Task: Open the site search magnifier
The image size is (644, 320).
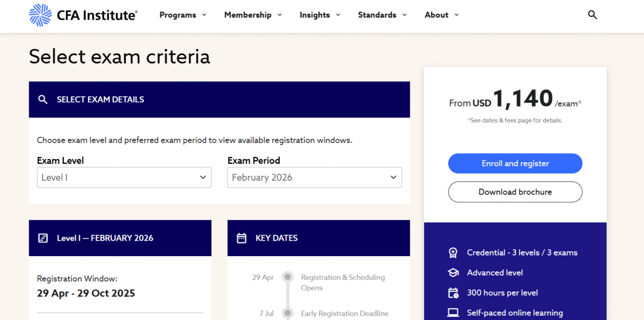Action: (x=592, y=15)
